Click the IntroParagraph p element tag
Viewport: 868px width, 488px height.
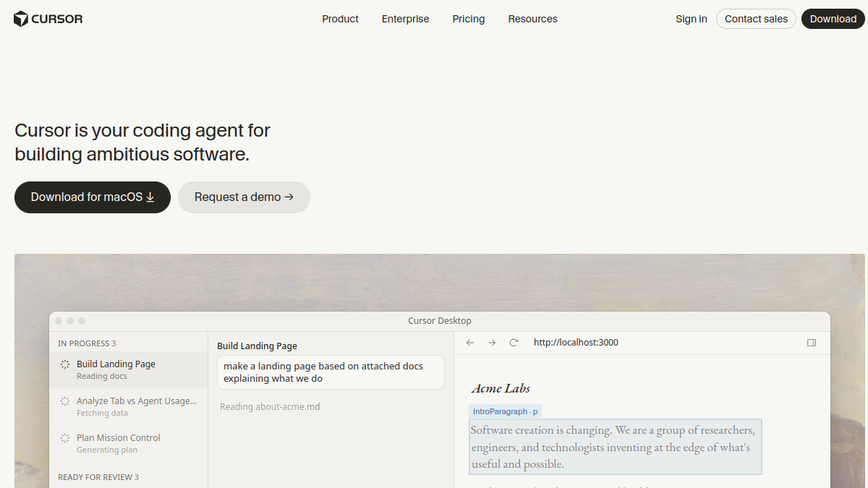505,411
